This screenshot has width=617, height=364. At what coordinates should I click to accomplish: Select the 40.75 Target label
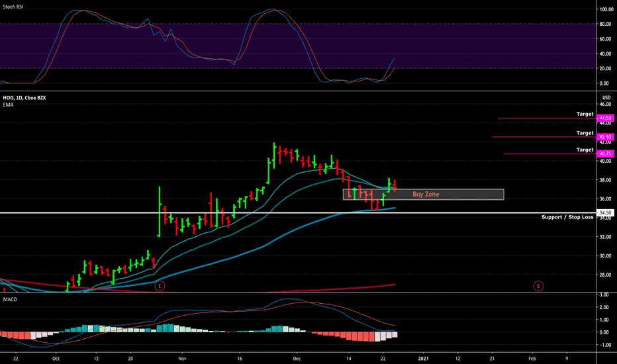tap(585, 150)
